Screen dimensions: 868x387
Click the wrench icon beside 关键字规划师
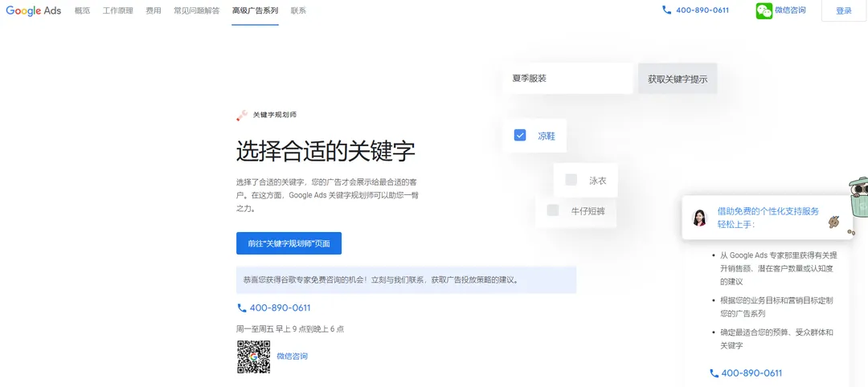(242, 115)
